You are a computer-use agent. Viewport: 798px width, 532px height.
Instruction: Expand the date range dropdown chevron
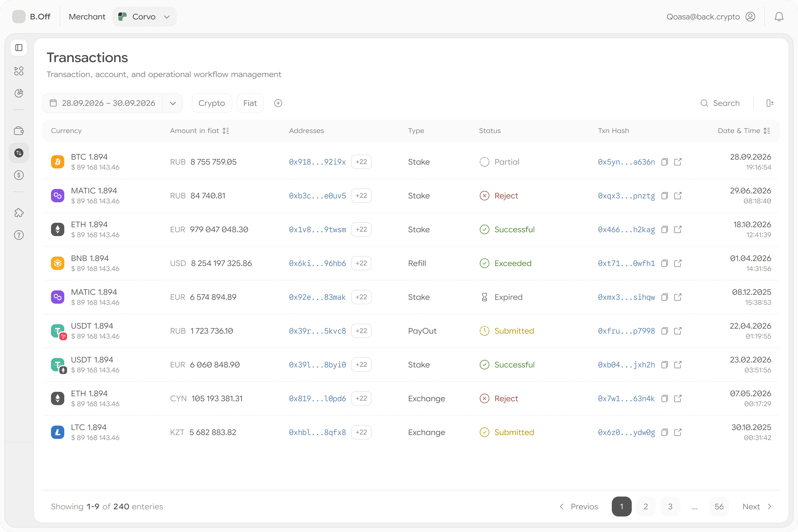pos(173,103)
